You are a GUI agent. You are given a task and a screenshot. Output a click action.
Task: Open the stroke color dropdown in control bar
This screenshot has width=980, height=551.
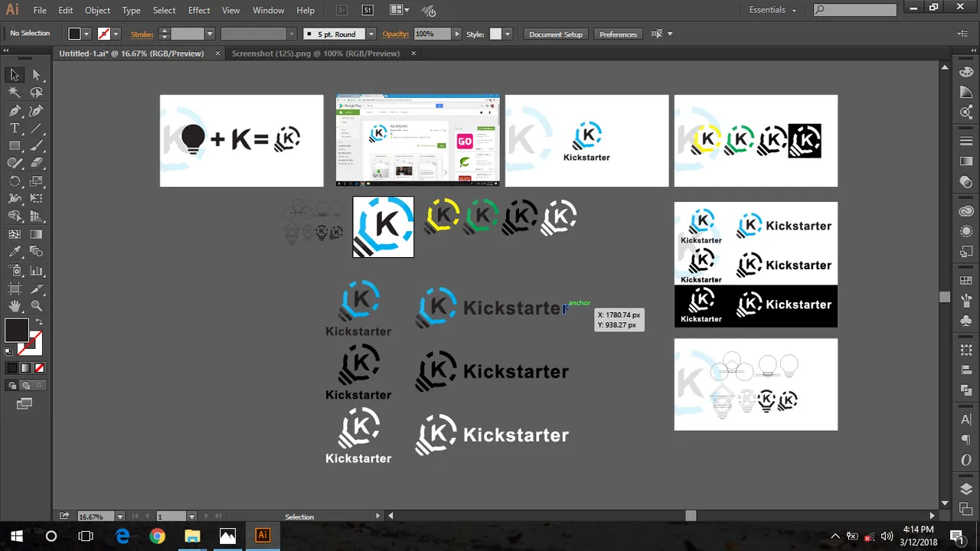[116, 34]
